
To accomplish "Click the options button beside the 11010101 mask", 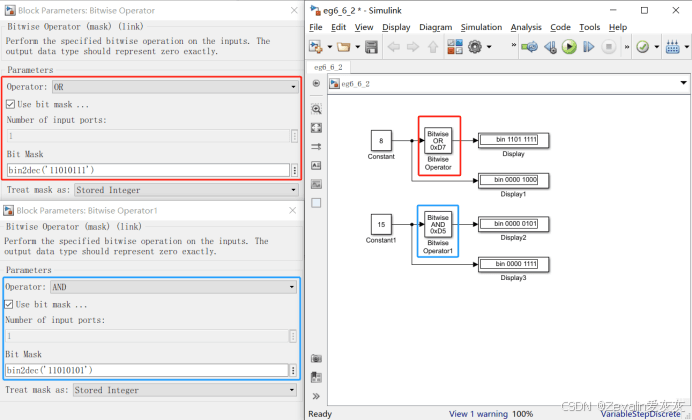I will point(293,370).
